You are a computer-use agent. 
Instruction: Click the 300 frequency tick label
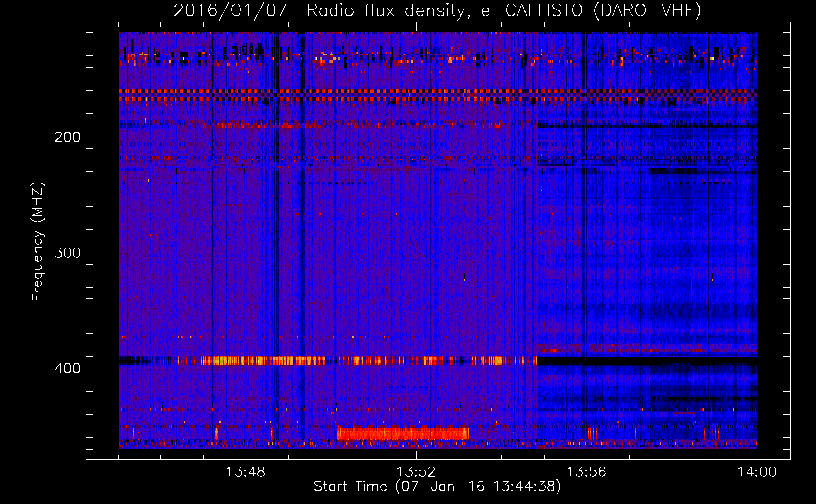pos(68,253)
